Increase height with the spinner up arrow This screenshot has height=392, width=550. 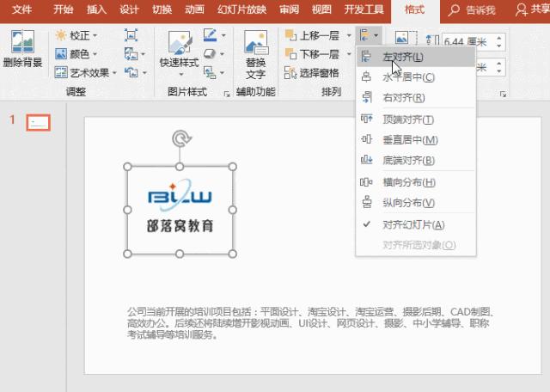(499, 38)
